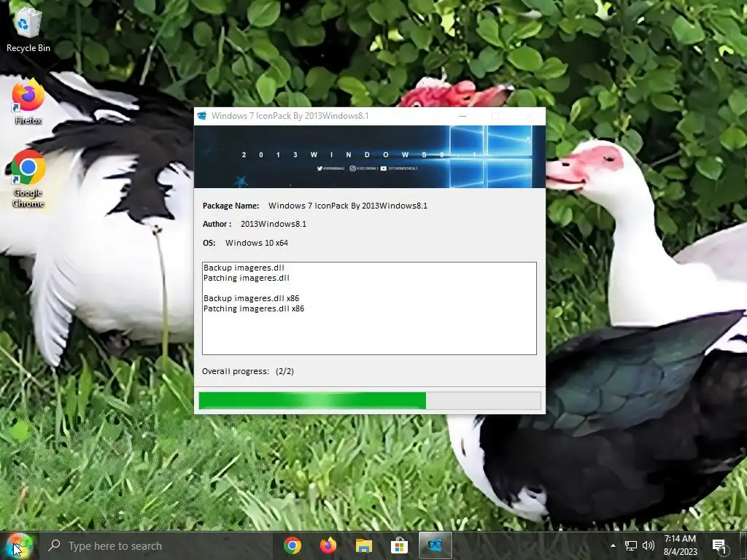Open File Explorer from the taskbar

(363, 545)
